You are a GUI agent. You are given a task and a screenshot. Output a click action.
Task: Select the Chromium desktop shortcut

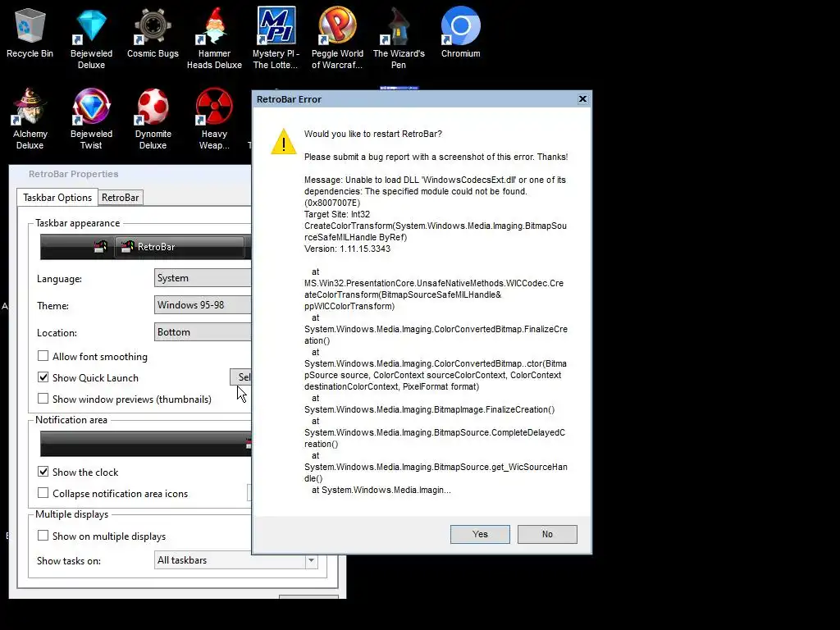[461, 32]
